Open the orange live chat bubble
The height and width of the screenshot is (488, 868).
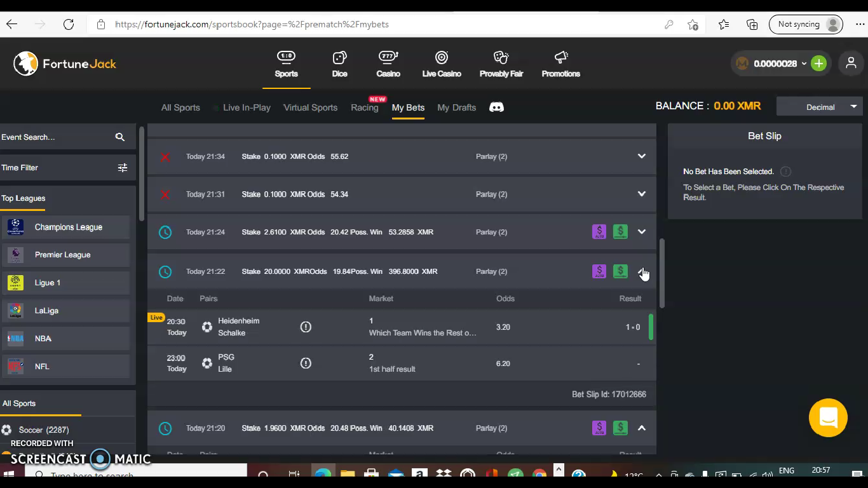[x=828, y=417]
